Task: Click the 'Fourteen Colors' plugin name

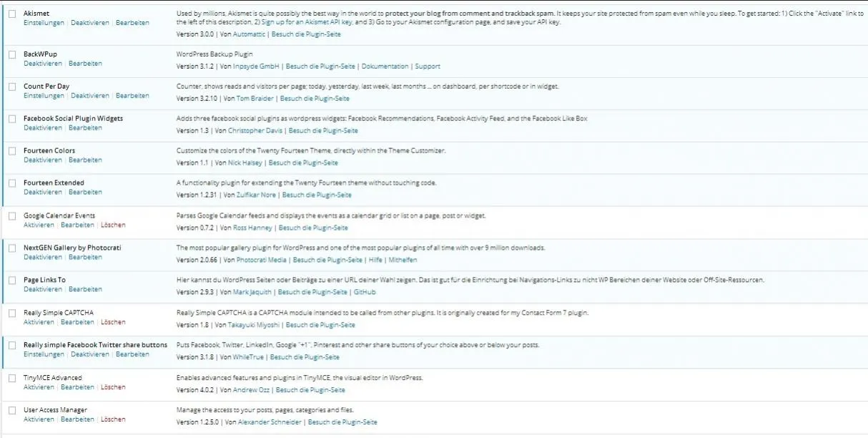Action: click(x=49, y=150)
